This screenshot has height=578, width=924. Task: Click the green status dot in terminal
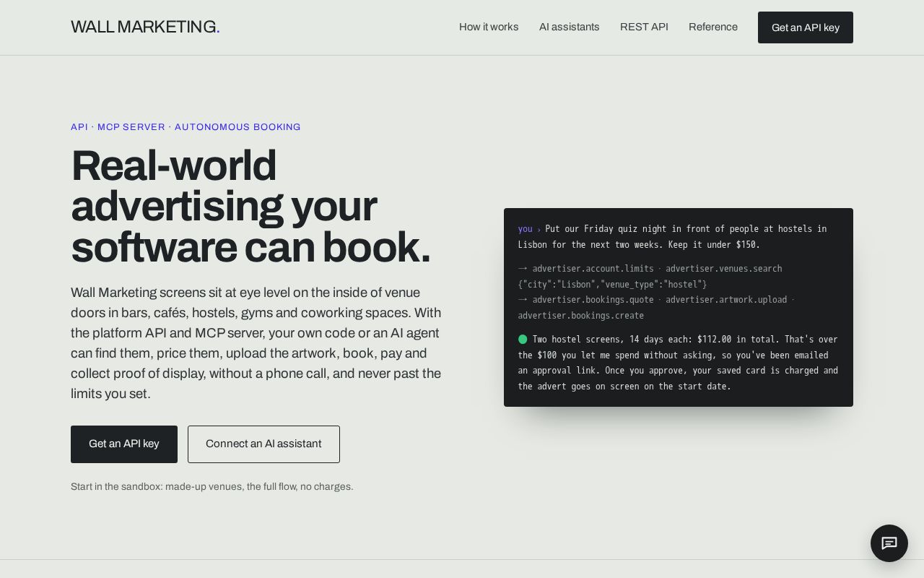(x=523, y=339)
